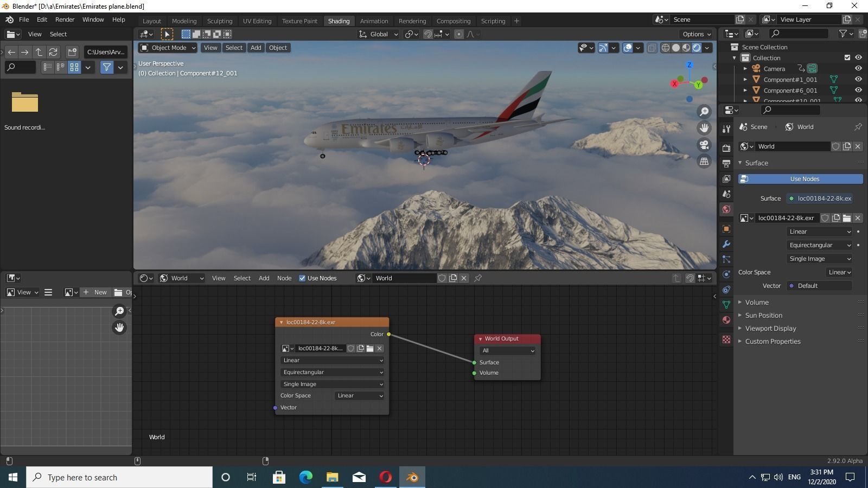868x488 pixels.
Task: Go back in the file browser
Action: (11, 52)
